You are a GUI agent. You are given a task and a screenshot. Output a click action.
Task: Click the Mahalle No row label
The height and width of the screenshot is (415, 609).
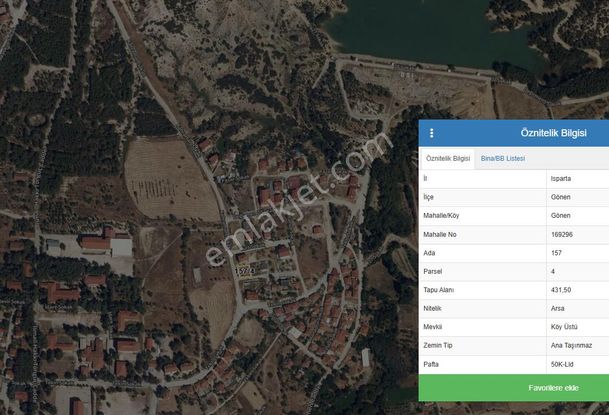(x=440, y=234)
